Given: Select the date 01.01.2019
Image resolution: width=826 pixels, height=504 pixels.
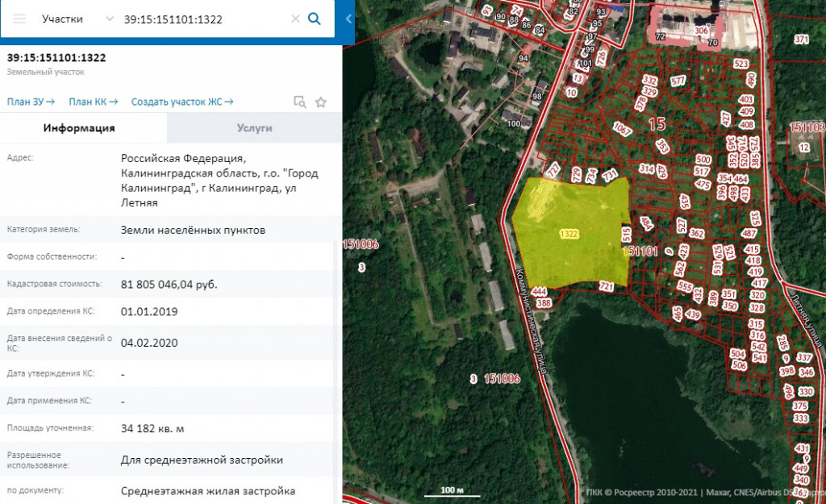Looking at the screenshot, I should point(149,311).
